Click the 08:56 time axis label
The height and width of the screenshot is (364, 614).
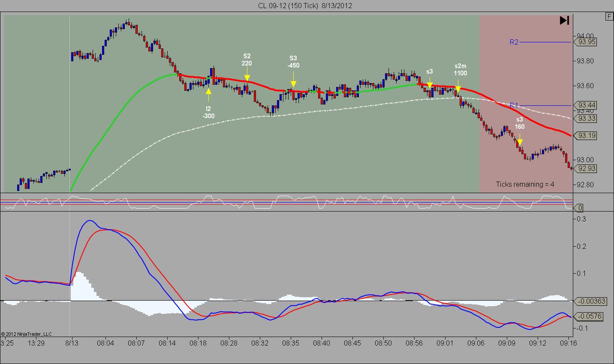pos(414,343)
